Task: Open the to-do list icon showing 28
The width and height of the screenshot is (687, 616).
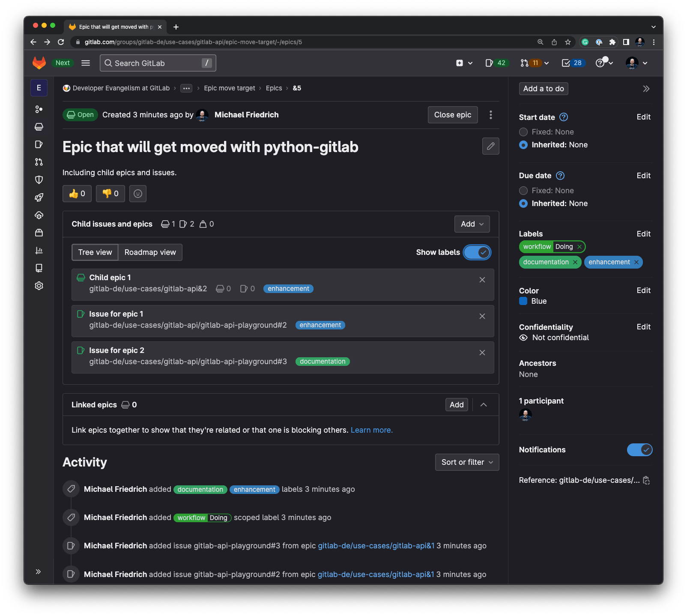Action: [573, 63]
